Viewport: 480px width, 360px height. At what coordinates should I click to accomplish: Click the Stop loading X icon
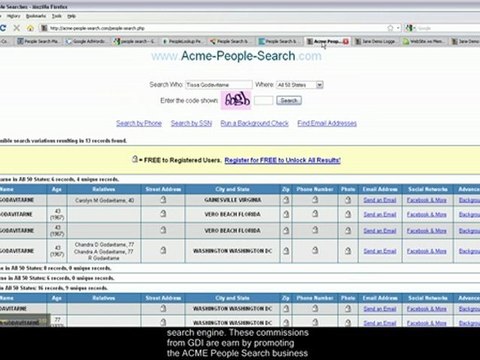click(17, 28)
